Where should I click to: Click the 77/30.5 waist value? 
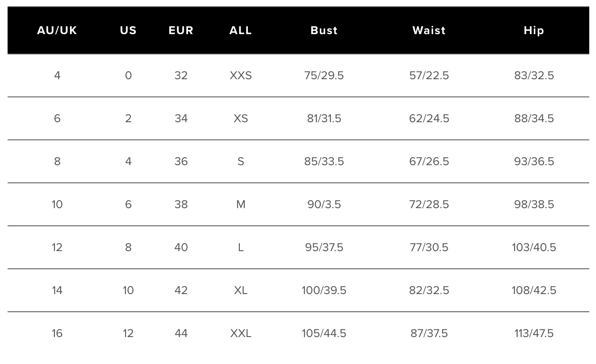(429, 247)
